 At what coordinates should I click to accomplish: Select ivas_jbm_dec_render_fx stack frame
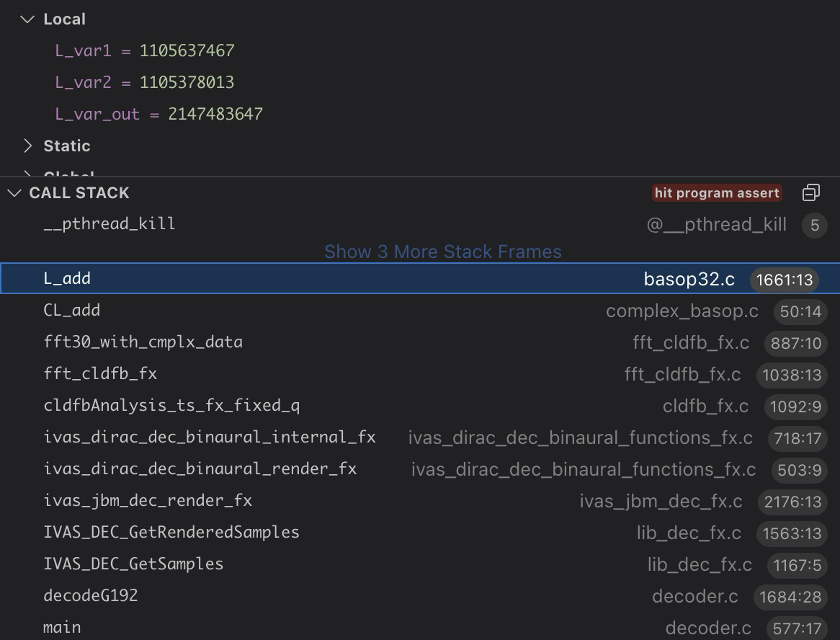(148, 501)
